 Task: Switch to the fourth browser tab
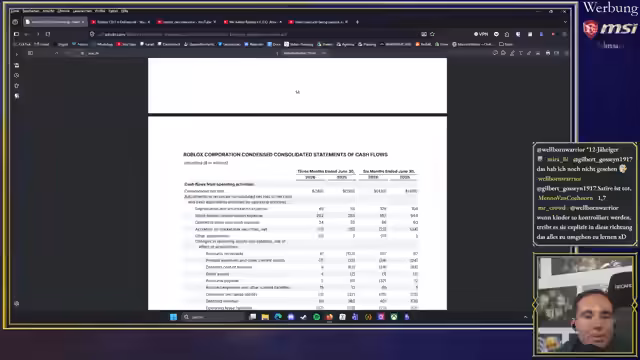coord(253,22)
